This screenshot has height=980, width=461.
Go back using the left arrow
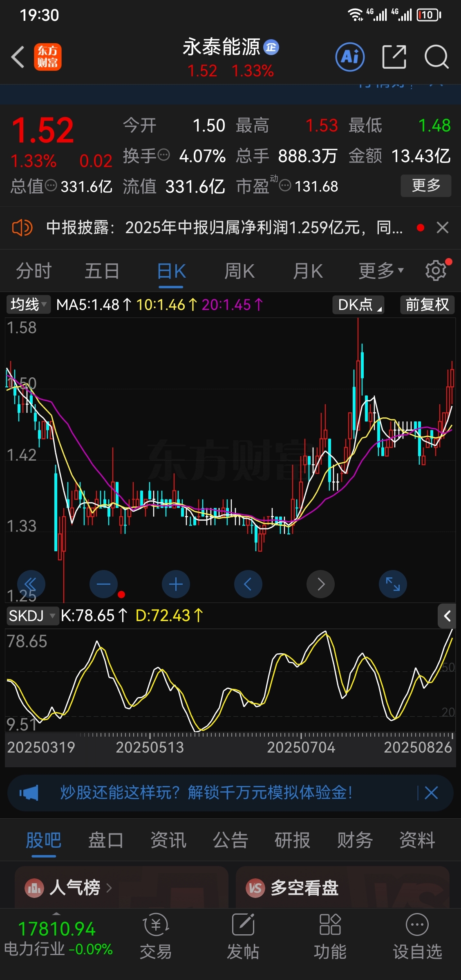click(x=18, y=57)
